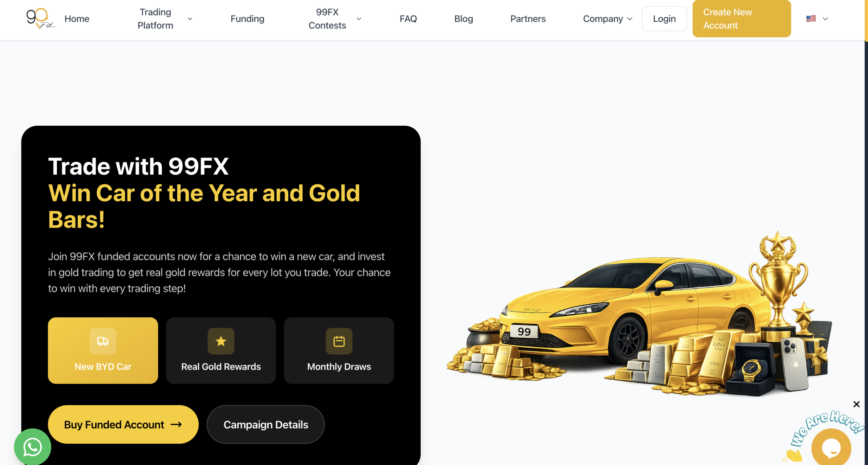Open the Partners page
This screenshot has height=465, width=868.
click(x=528, y=19)
